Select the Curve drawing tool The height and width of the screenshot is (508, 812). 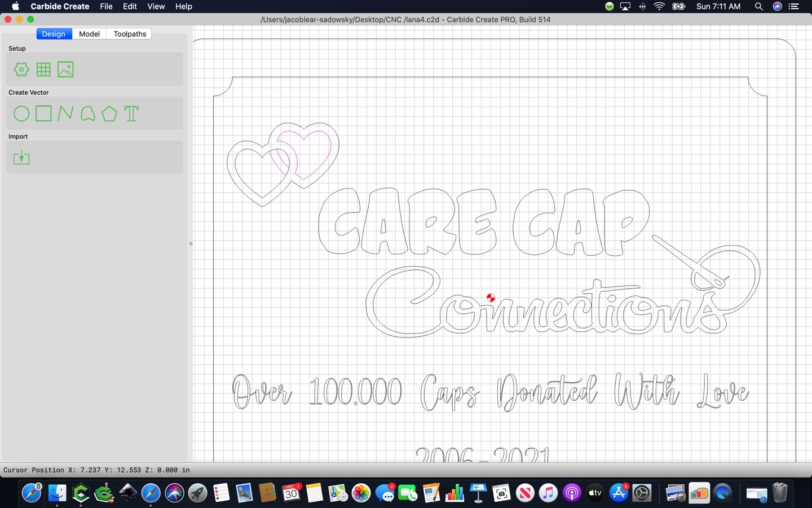click(x=87, y=113)
